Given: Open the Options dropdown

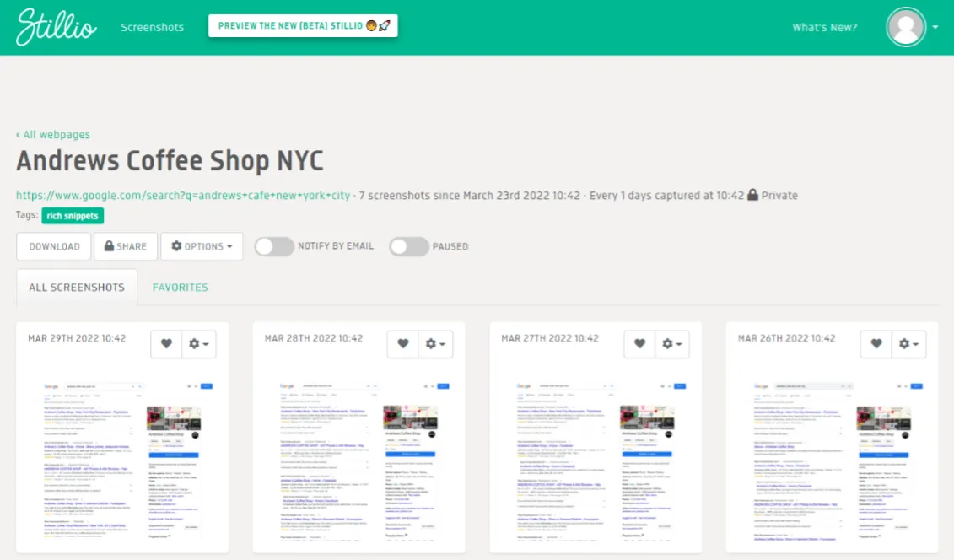Looking at the screenshot, I should click(202, 246).
